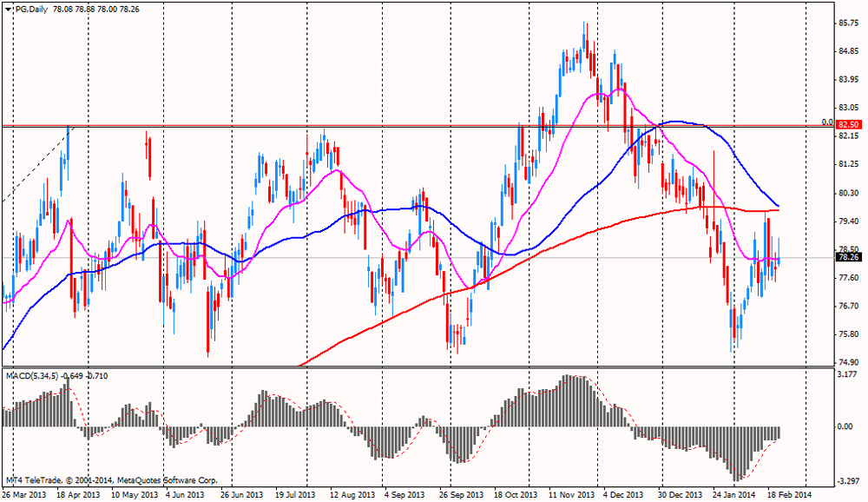Image resolution: width=868 pixels, height=502 pixels.
Task: Click the MACD scale value -3.297
Action: click(849, 481)
